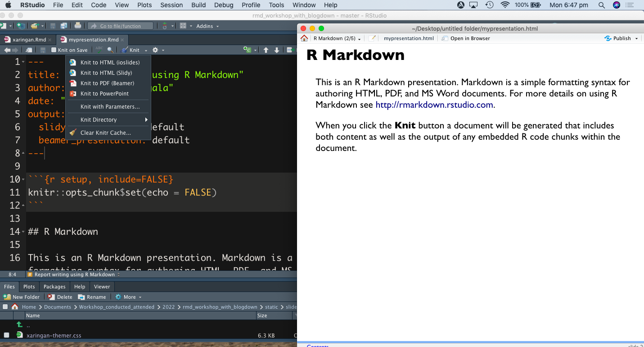This screenshot has height=347, width=644.
Task: Open the gear settings dropdown in editor
Action: pos(158,50)
